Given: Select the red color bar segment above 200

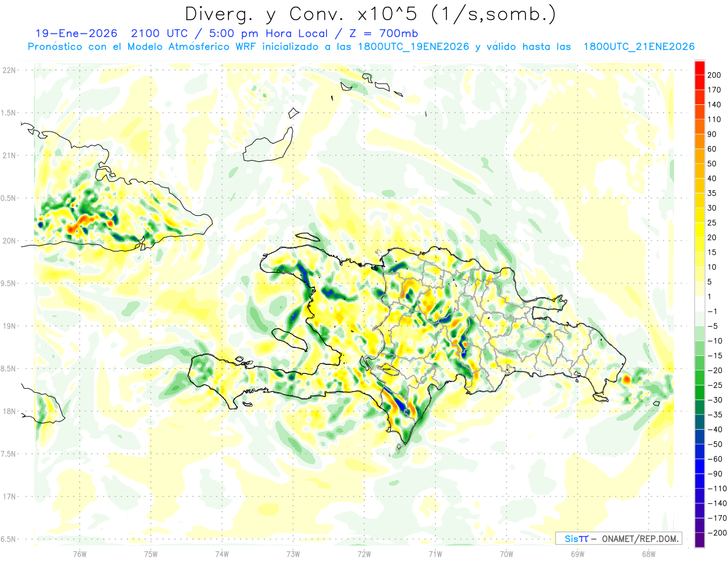Looking at the screenshot, I should click(x=699, y=68).
